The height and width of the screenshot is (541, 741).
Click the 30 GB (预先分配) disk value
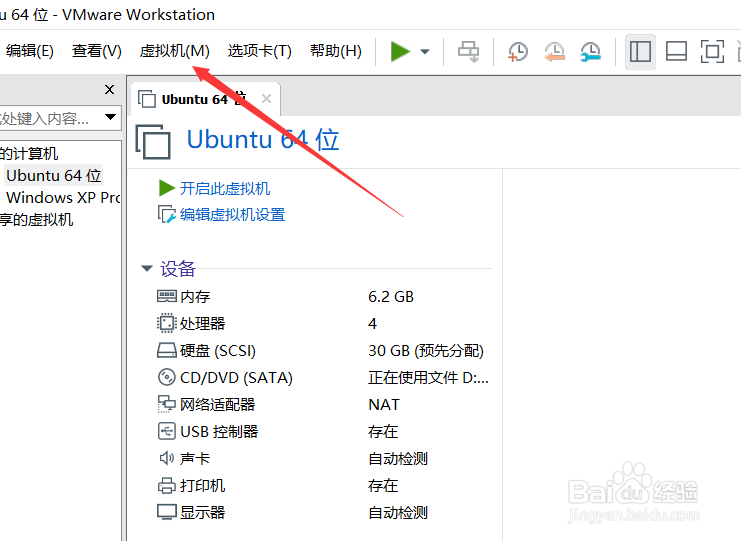[426, 351]
